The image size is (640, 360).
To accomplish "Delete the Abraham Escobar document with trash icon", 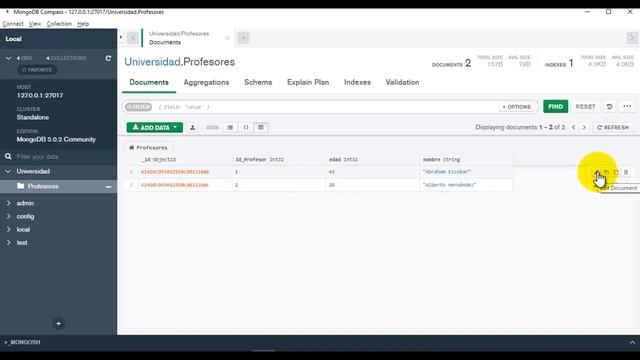I will click(626, 172).
